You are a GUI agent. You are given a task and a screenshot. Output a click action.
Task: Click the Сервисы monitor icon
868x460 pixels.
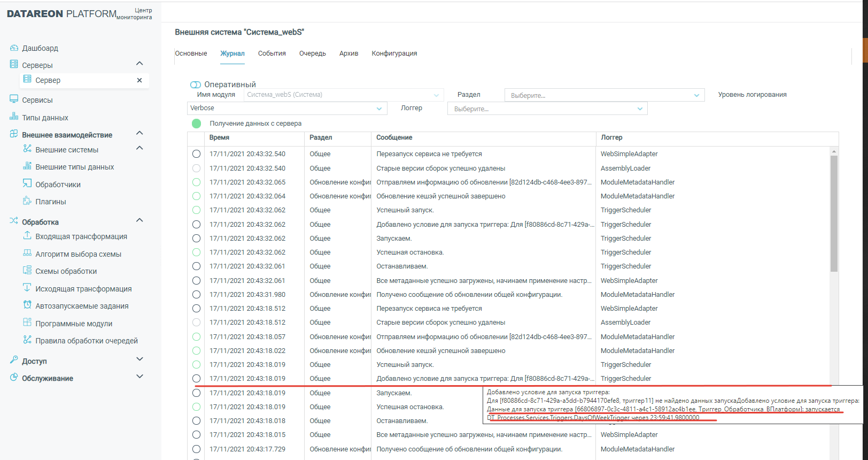[14, 99]
